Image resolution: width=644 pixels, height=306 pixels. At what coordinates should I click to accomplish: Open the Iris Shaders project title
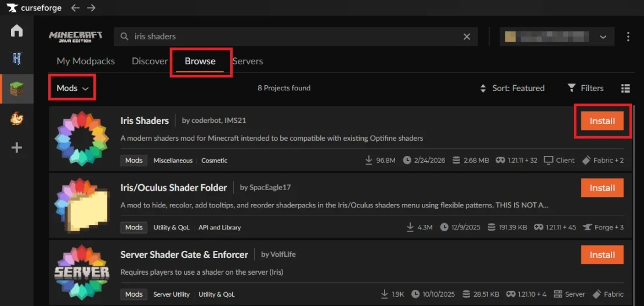(x=144, y=121)
